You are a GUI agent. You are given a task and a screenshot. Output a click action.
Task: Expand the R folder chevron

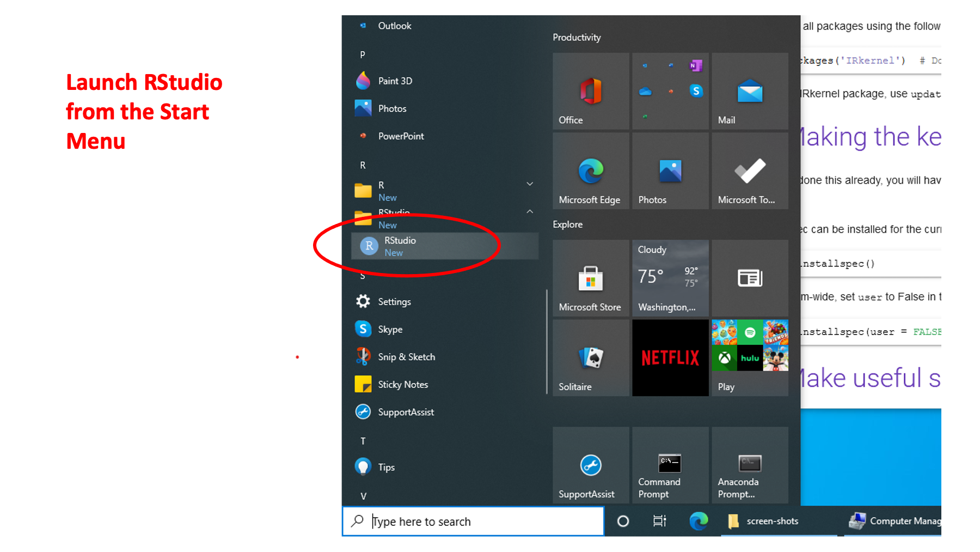click(530, 184)
